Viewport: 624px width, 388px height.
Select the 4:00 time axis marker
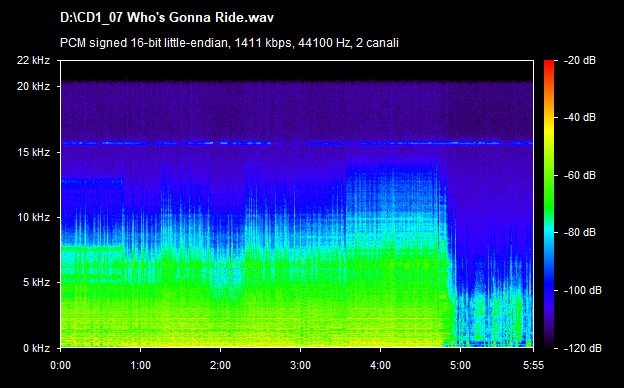[x=380, y=365]
